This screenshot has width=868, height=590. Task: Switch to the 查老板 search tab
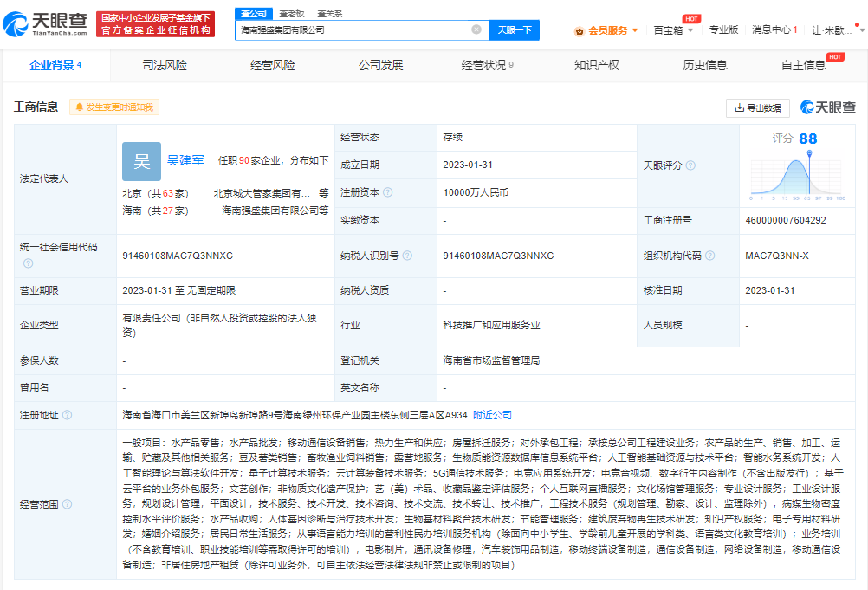(292, 13)
